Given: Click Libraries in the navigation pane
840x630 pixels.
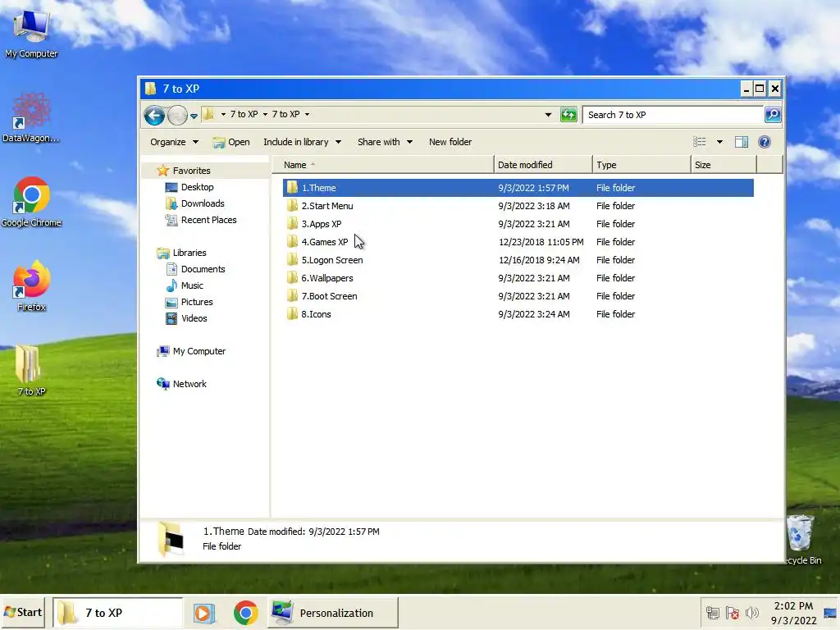Looking at the screenshot, I should coord(189,253).
